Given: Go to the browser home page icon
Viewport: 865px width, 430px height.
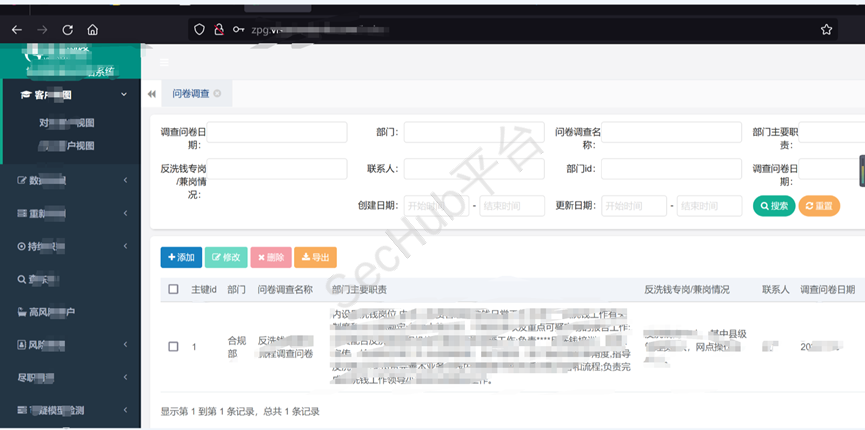Looking at the screenshot, I should tap(93, 30).
